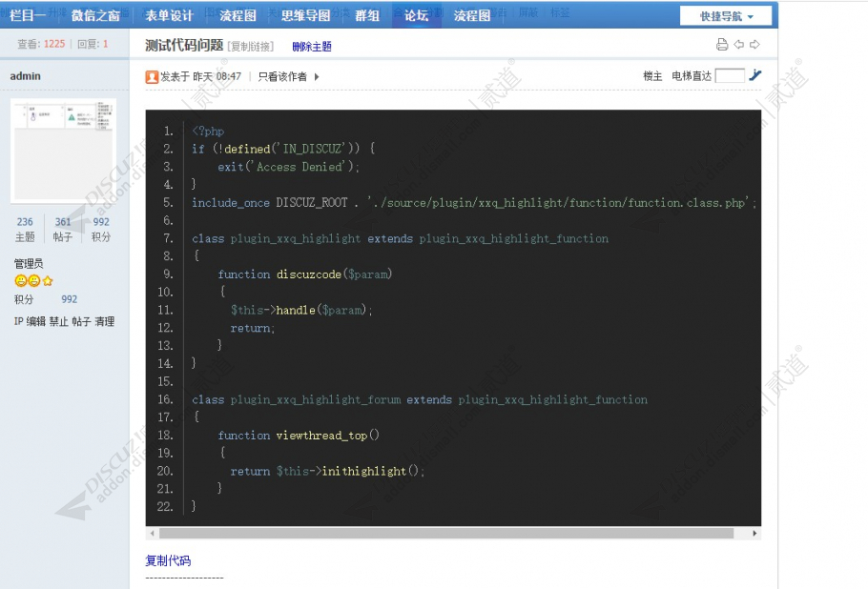
Task: Open the rightmost 流程图 navigation item
Action: pos(472,15)
